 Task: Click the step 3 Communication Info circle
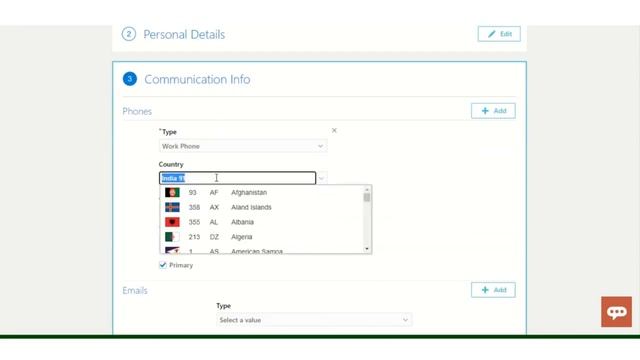[x=130, y=79]
